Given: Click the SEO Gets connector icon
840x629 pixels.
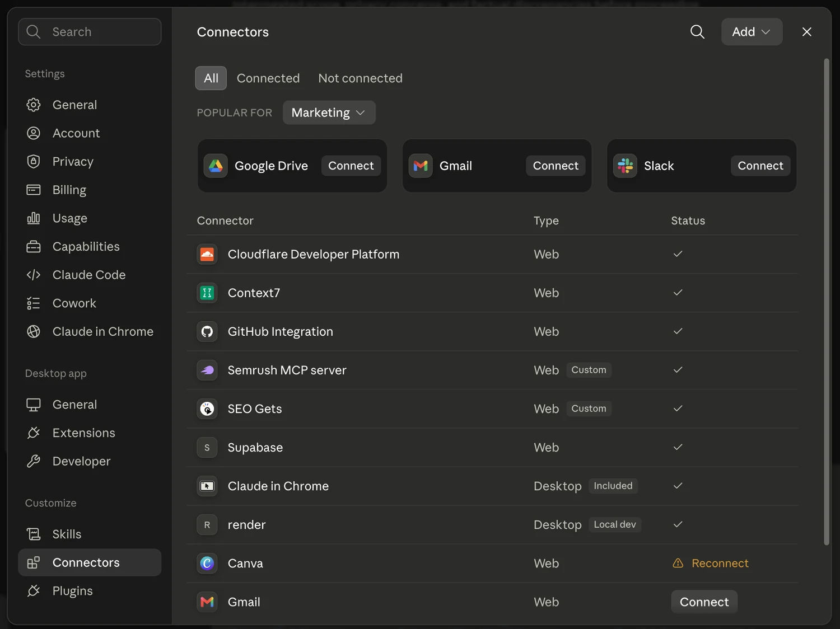Looking at the screenshot, I should coord(207,409).
